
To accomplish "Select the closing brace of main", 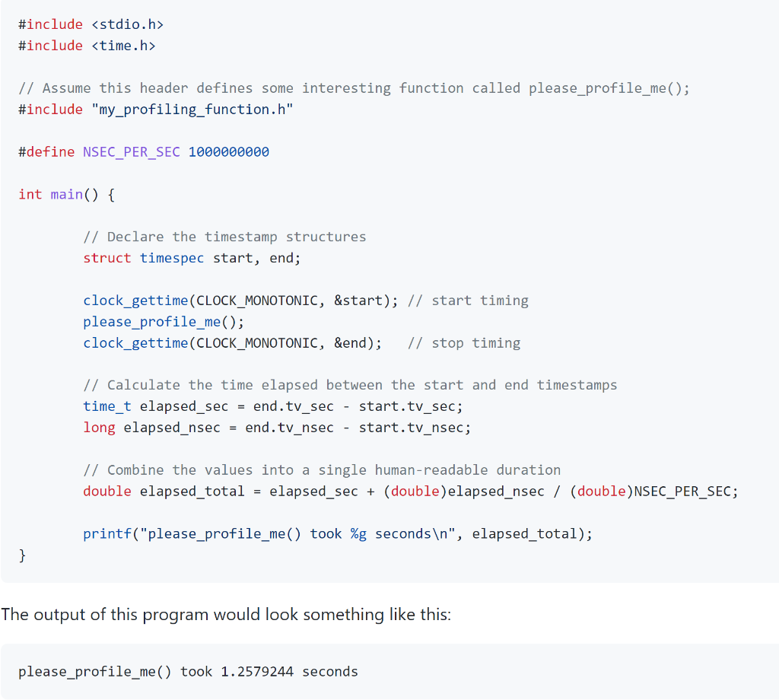I will 23,555.
